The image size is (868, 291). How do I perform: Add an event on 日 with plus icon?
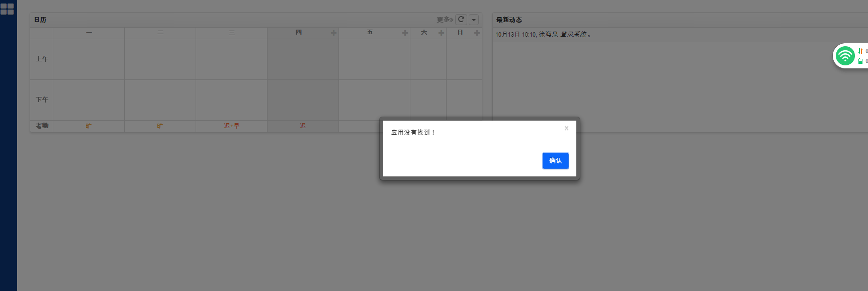point(477,33)
